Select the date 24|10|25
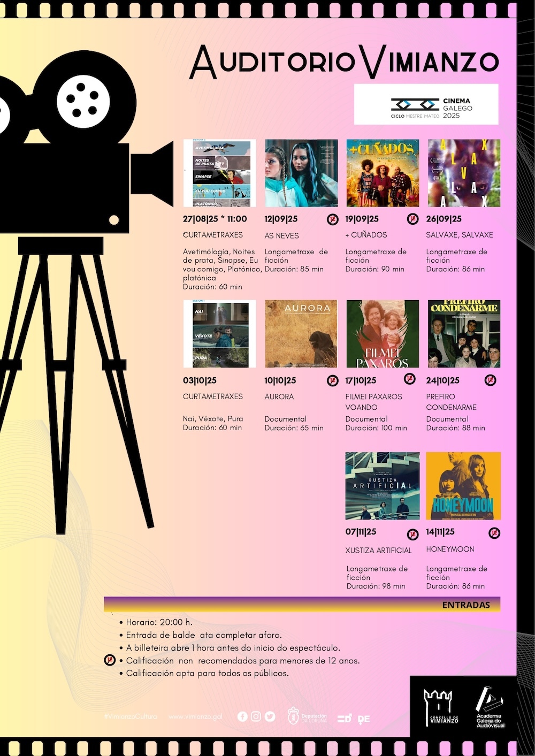This screenshot has width=535, height=756. [x=443, y=380]
